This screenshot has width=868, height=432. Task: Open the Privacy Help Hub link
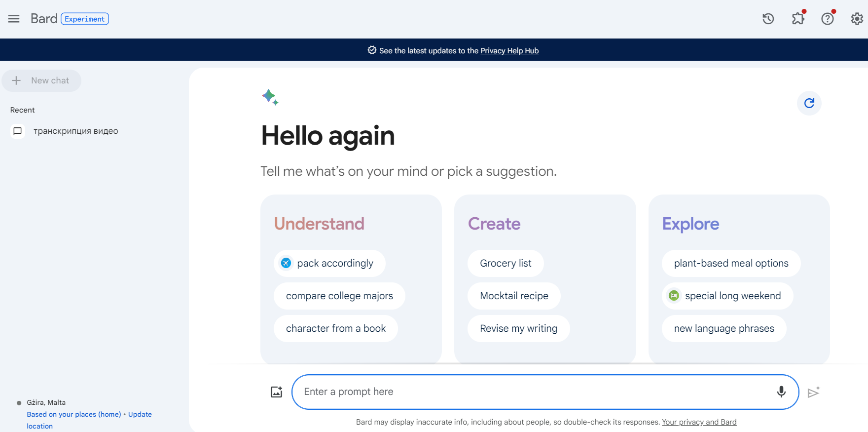click(509, 51)
